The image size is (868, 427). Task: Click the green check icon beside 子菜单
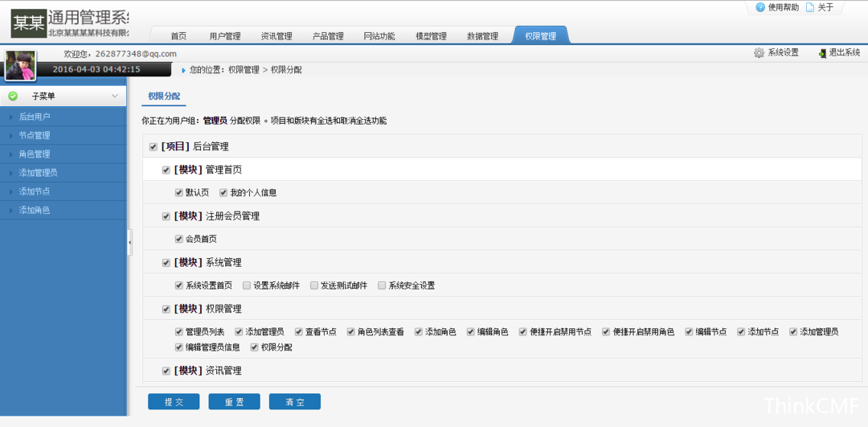pyautogui.click(x=14, y=96)
